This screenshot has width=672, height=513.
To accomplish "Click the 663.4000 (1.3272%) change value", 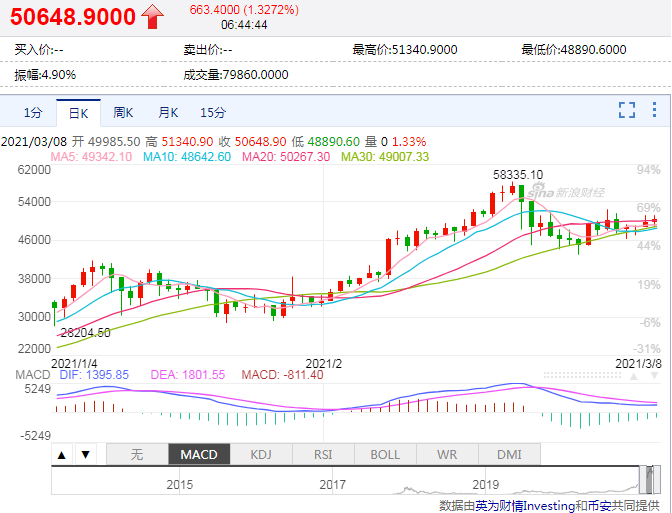I will pos(244,10).
